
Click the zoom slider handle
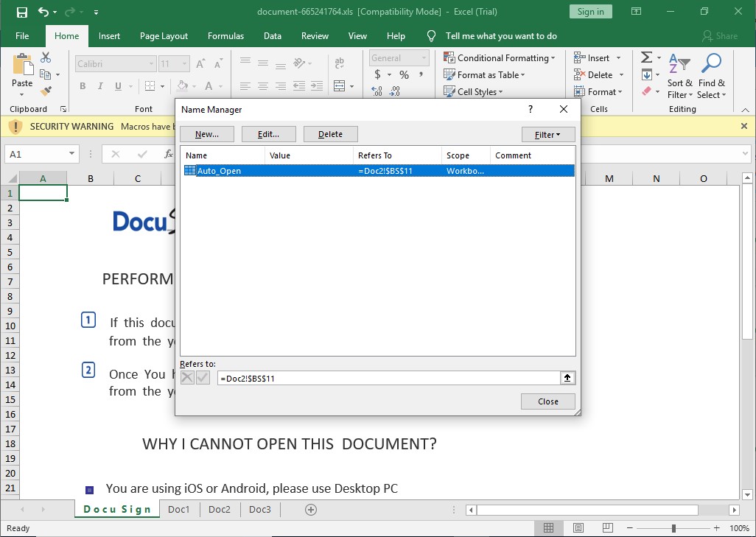(673, 528)
